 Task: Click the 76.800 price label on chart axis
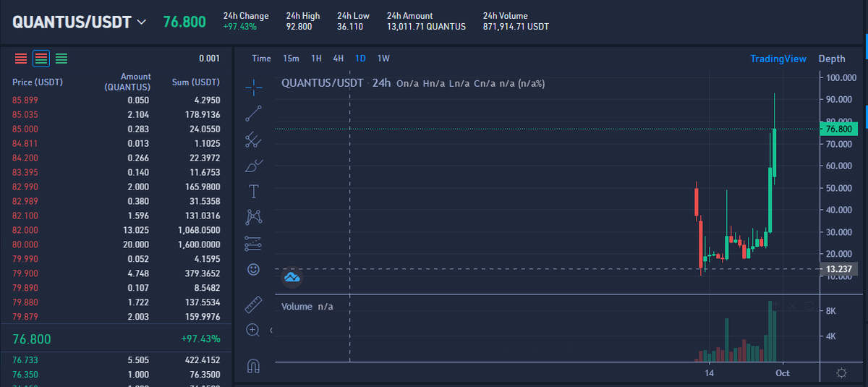click(840, 129)
